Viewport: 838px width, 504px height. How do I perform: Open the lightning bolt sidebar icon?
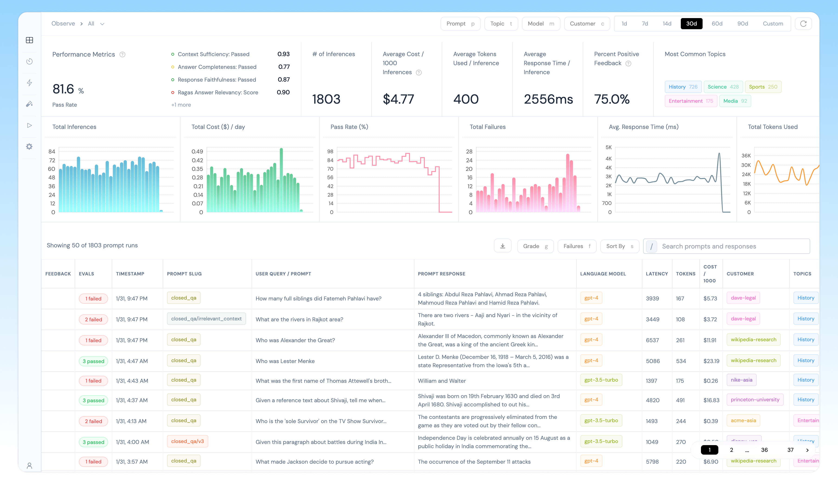29,83
